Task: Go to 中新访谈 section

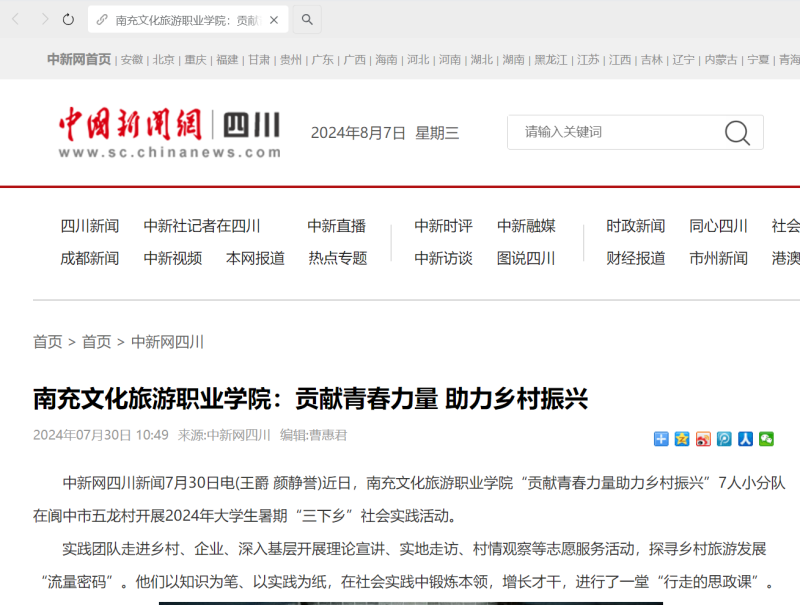Action: click(444, 259)
